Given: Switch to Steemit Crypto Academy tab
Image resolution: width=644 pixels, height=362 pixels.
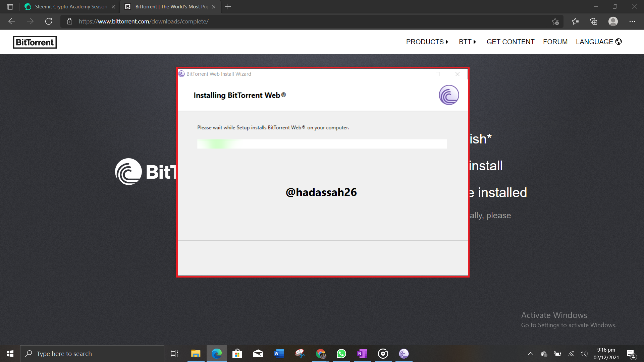Looking at the screenshot, I should pyautogui.click(x=70, y=7).
